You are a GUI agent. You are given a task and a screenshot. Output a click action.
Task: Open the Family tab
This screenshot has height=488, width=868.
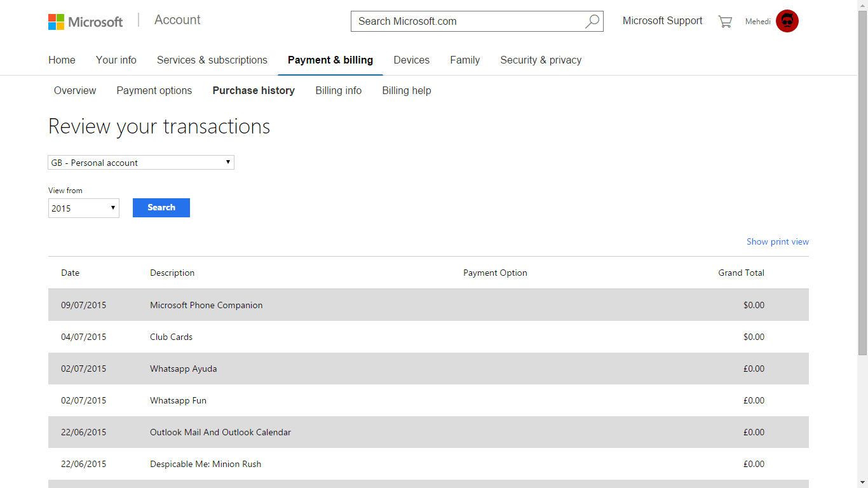click(465, 60)
